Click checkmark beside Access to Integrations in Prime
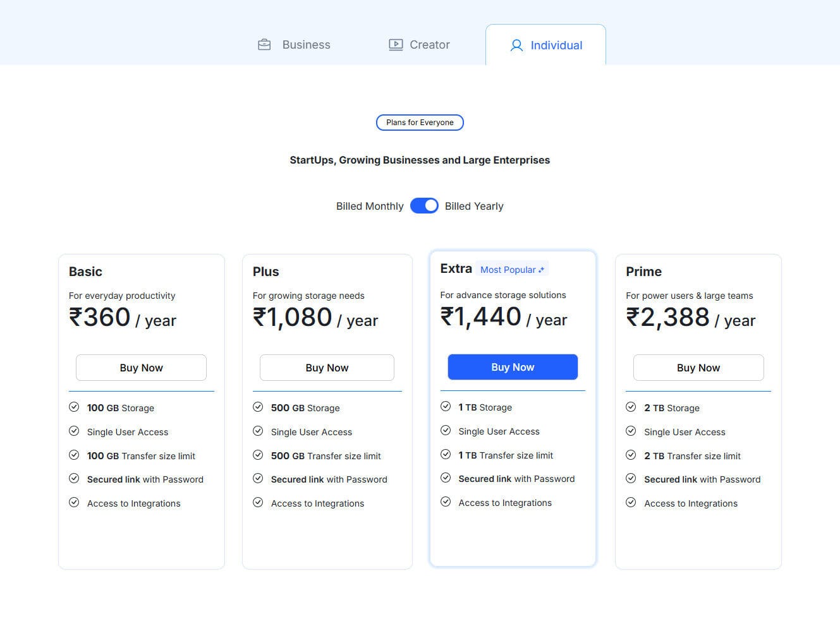 (631, 503)
